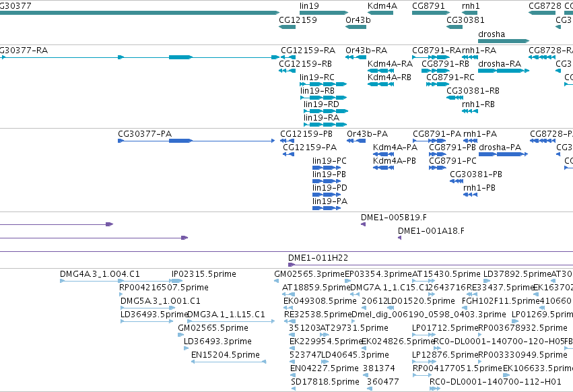Select the Or43b-PA protein glyph
Screen dimensions: 573x392
[356, 141]
